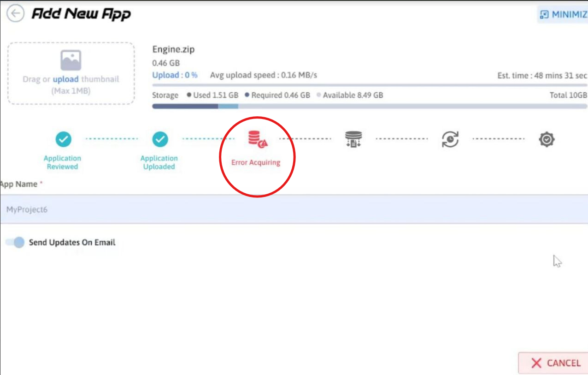This screenshot has width=588, height=375.
Task: Click the back arrow beside Add New App
Action: pos(16,13)
